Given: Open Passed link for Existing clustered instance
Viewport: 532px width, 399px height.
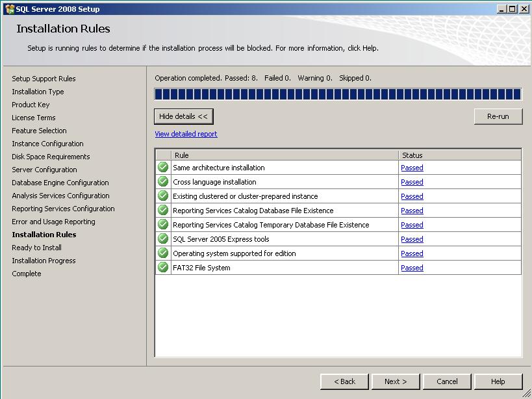Looking at the screenshot, I should (x=412, y=196).
